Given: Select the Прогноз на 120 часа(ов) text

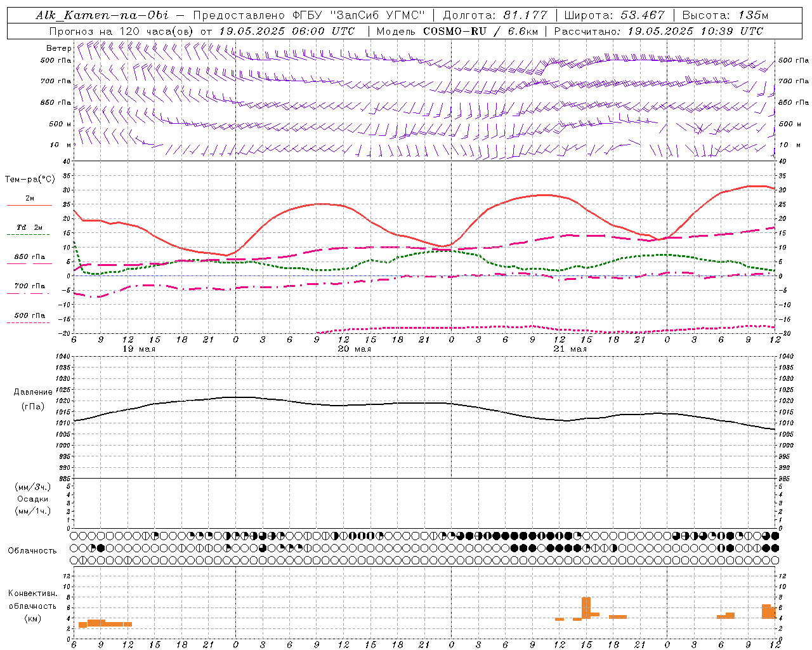Looking at the screenshot, I should pos(122,31).
